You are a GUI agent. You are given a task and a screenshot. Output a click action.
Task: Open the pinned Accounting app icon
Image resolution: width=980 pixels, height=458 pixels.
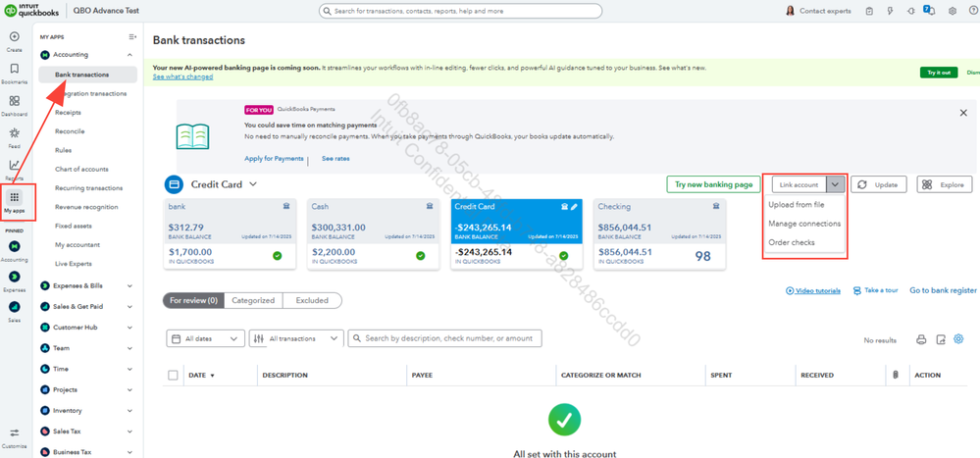[x=15, y=245]
